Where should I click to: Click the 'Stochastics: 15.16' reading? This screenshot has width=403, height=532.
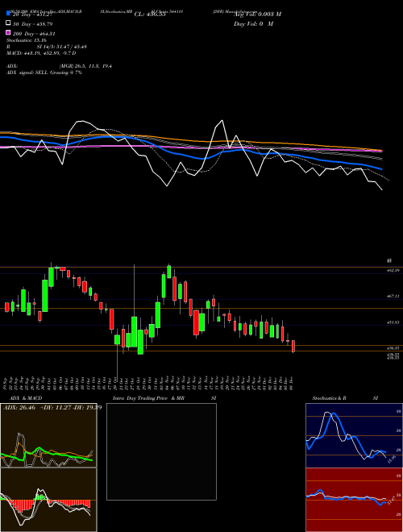[x=25, y=40]
